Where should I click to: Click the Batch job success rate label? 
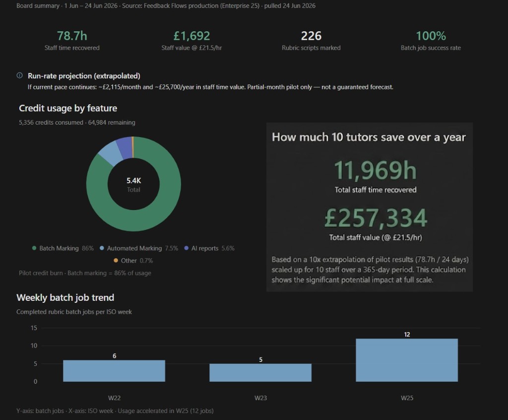(431, 48)
